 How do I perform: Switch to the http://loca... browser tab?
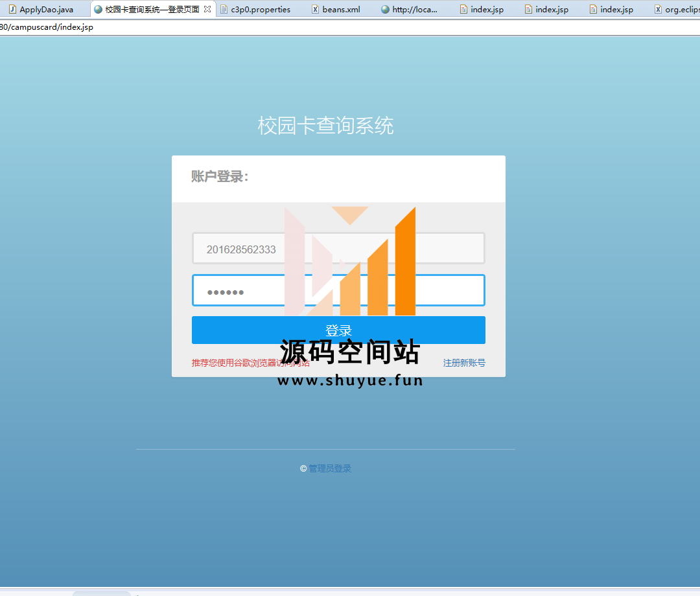tap(415, 10)
